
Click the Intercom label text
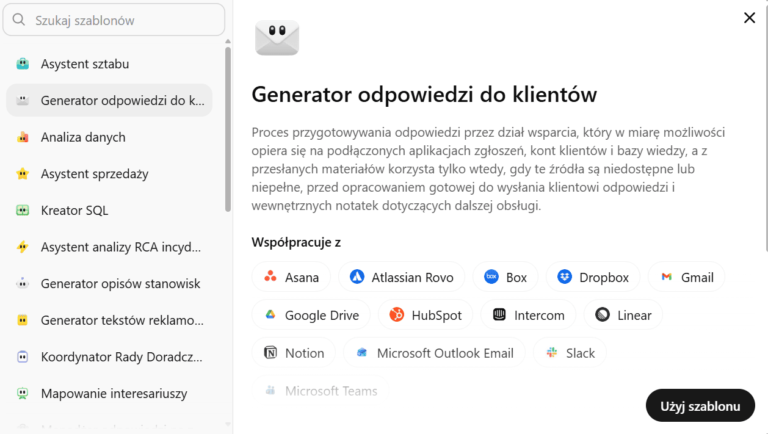coord(539,315)
